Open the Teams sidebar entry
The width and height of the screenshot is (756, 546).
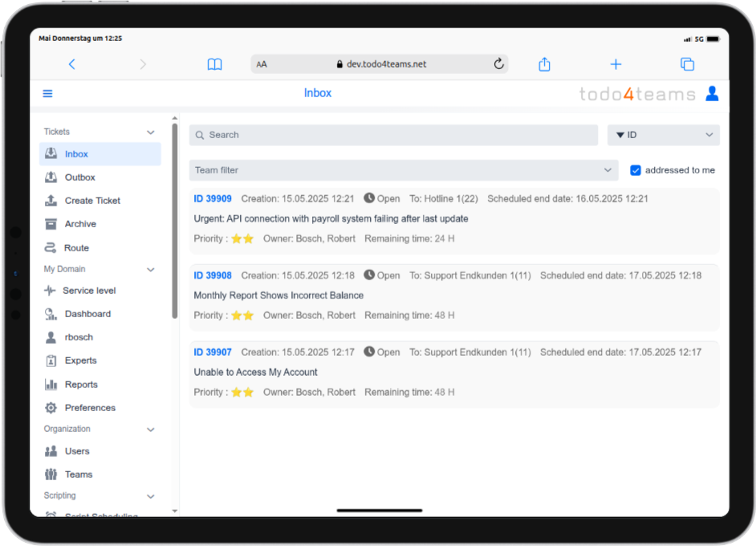click(x=100, y=474)
